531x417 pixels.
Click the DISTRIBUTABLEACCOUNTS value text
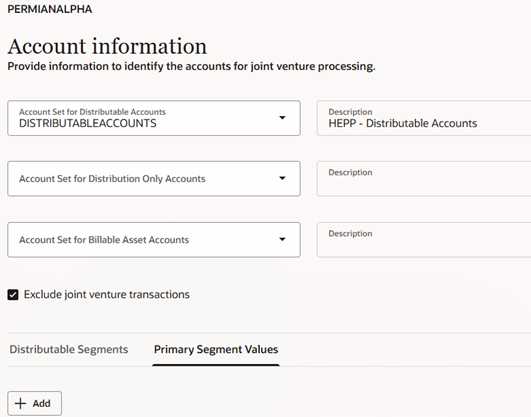tap(88, 123)
